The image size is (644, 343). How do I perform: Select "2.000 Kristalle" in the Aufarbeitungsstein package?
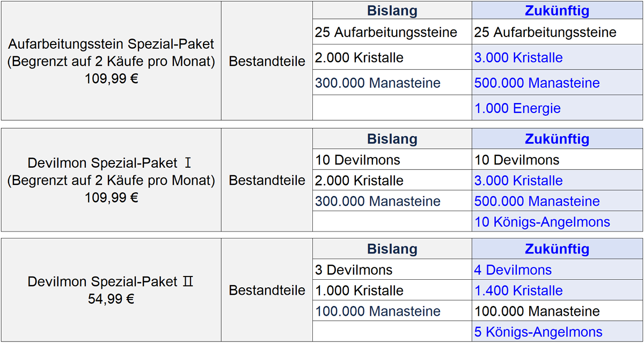pyautogui.click(x=359, y=57)
